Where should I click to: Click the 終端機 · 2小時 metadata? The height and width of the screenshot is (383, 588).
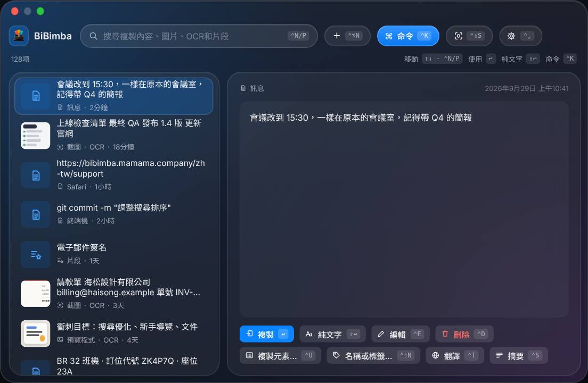pos(86,221)
